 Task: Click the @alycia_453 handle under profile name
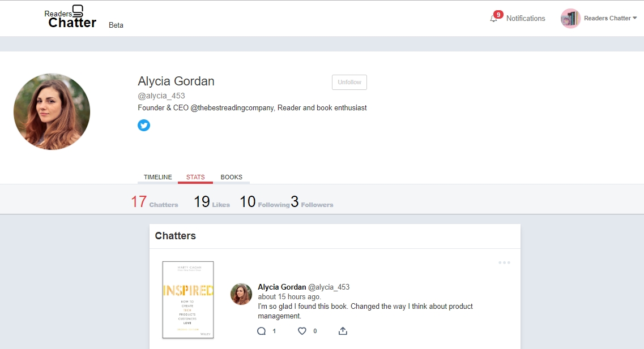tap(161, 96)
